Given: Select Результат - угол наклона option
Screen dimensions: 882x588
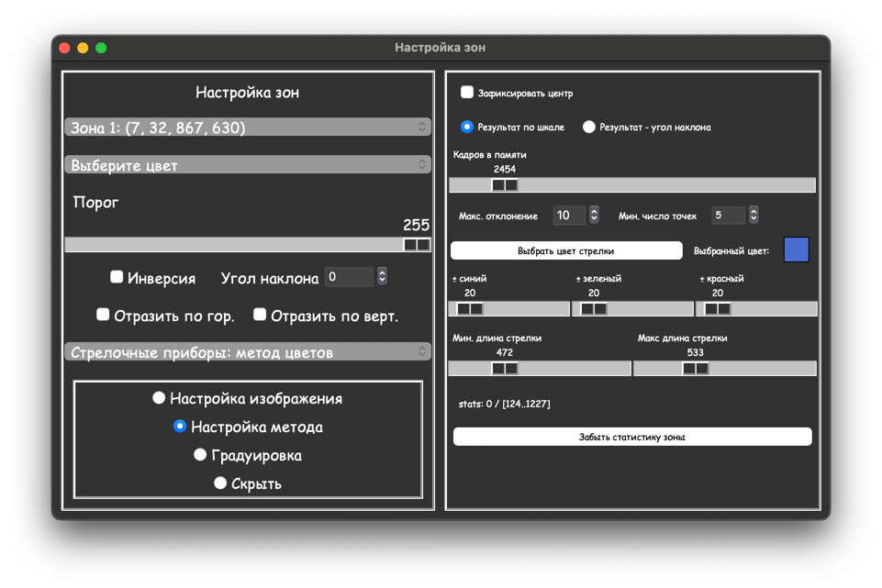Looking at the screenshot, I should pos(589,128).
